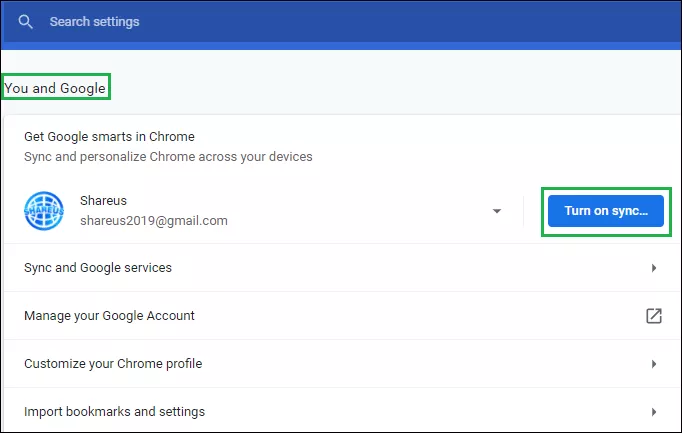Click the search magnifier icon
This screenshot has width=682, height=433.
coord(25,22)
